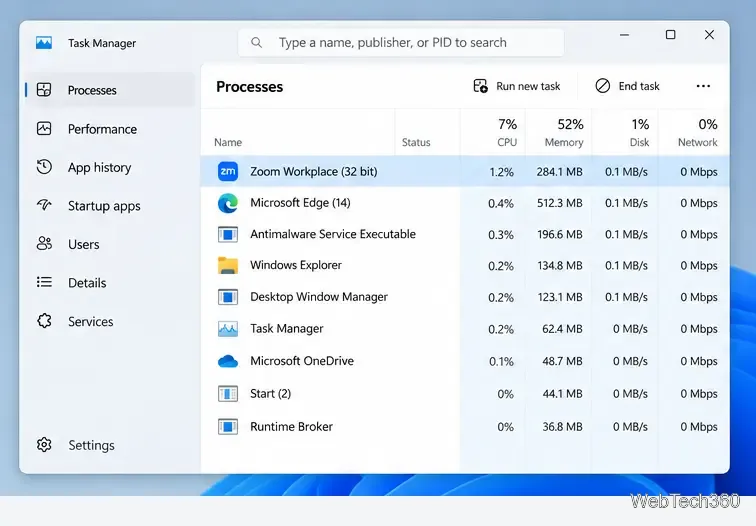Click the 1.2% CPU value
756x526 pixels.
(x=501, y=172)
